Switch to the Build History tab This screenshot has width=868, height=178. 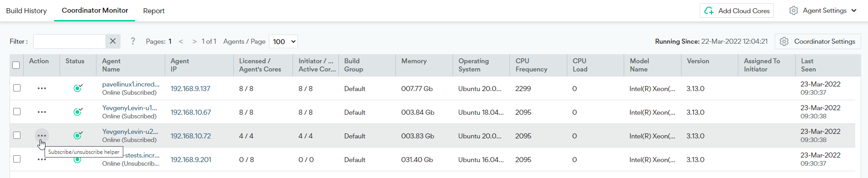tap(26, 11)
